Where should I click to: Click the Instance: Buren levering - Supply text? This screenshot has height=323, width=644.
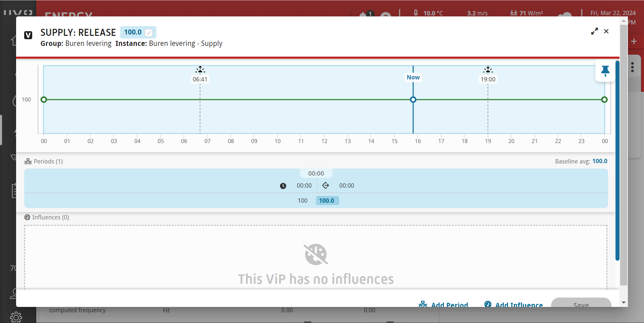(x=169, y=44)
